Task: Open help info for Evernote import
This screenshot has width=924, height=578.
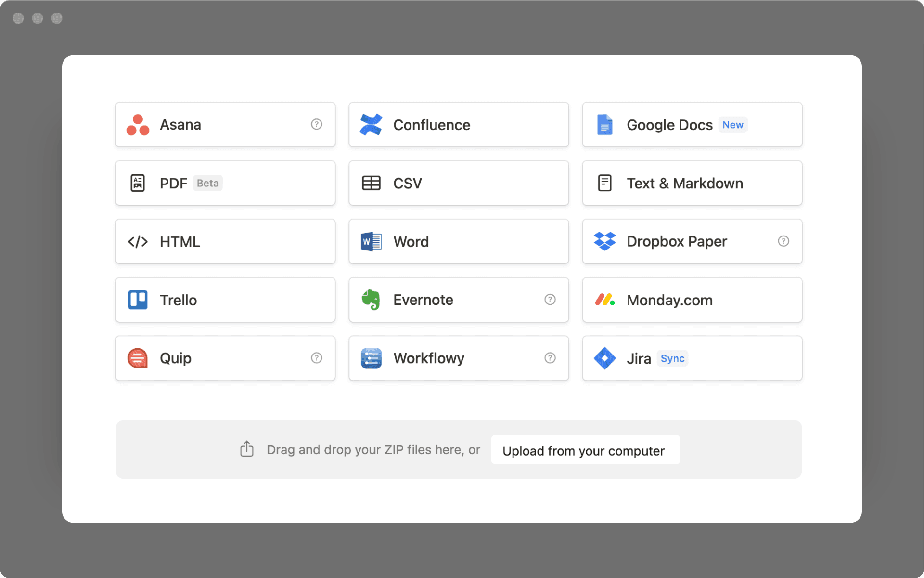Action: coord(550,300)
